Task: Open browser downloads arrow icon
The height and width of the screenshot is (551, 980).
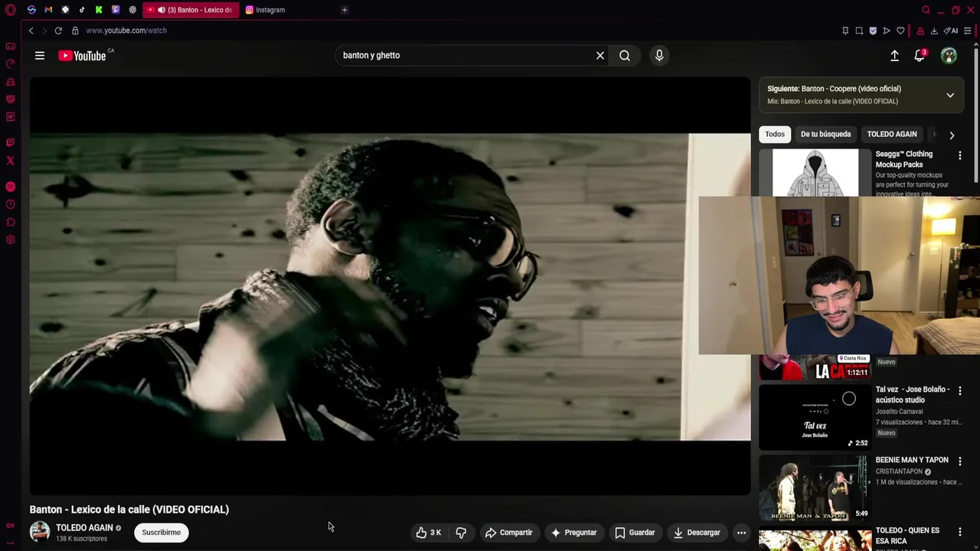Action: coord(934,31)
